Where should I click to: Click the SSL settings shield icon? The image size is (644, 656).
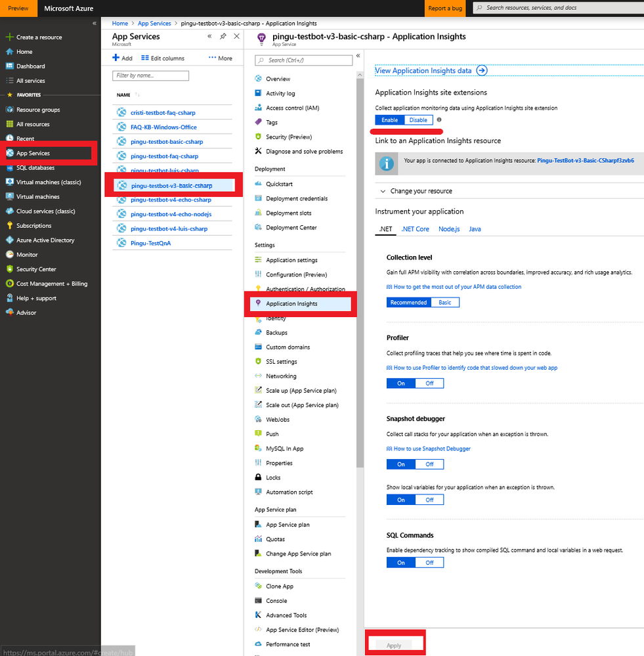(258, 361)
